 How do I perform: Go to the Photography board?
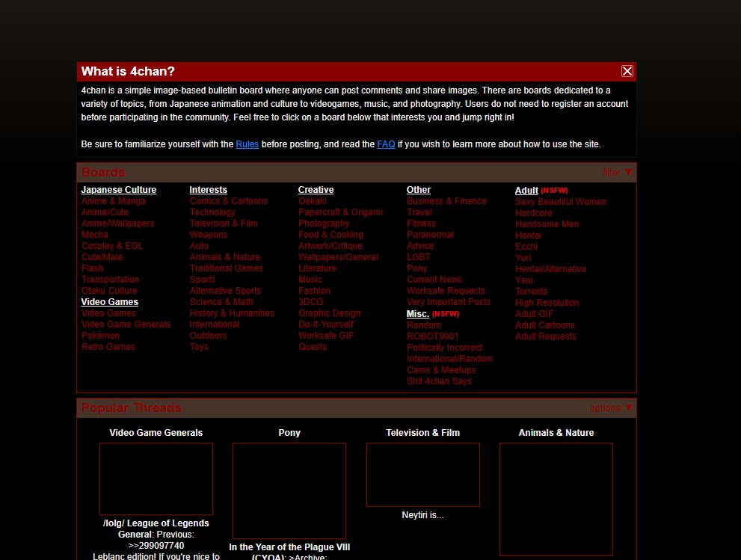(324, 223)
